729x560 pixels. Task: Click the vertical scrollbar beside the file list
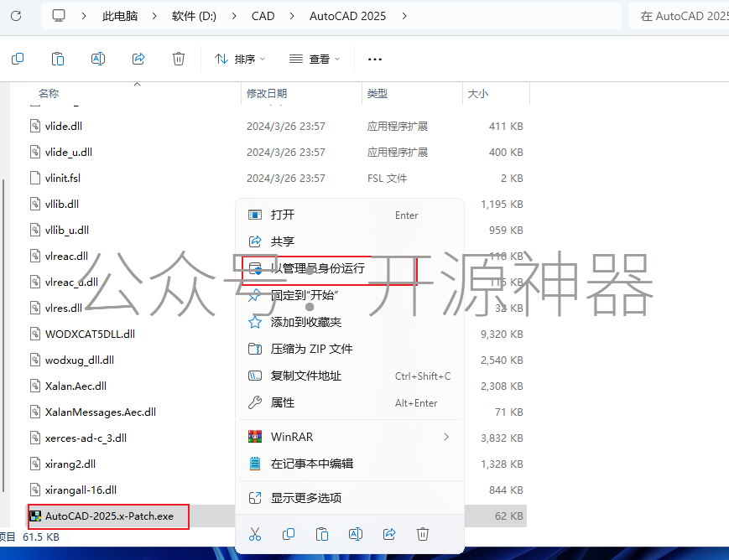(3, 334)
